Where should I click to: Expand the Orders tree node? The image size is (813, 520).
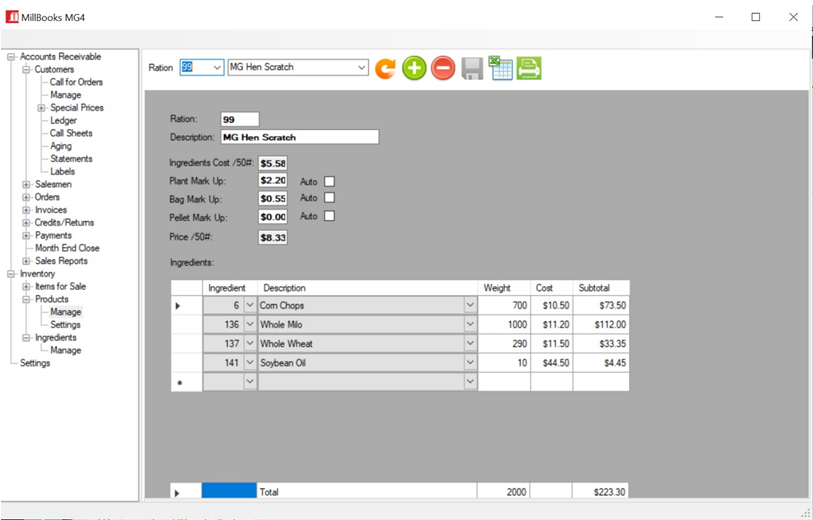tap(26, 197)
